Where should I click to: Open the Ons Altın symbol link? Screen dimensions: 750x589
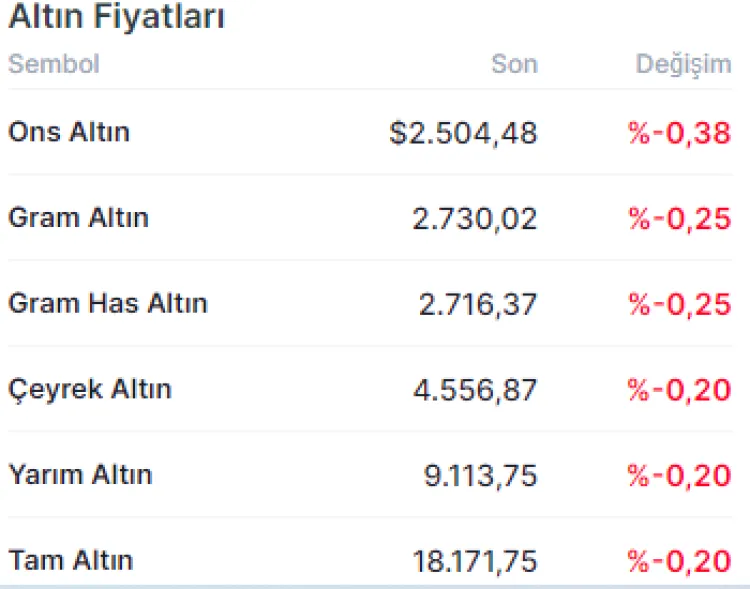pos(69,132)
